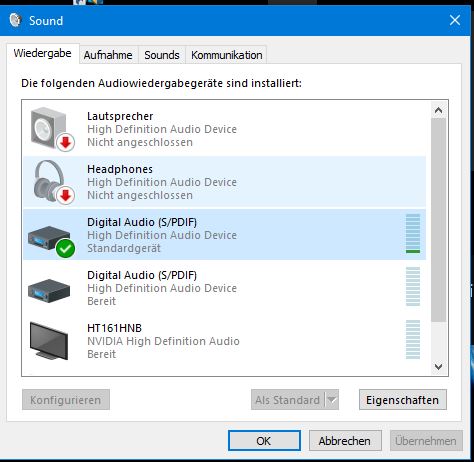Confirm with the OK button
Viewport: 474px width, 462px height.
[264, 441]
